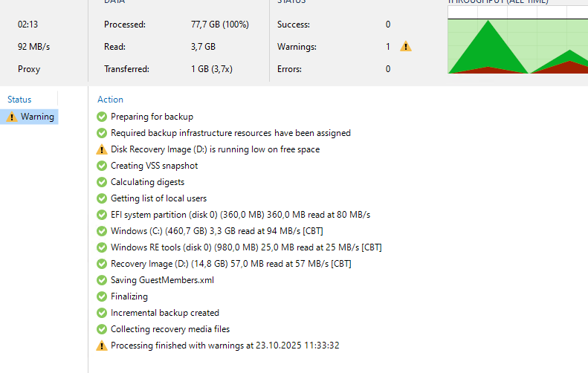Click the check icon for Calculating digests
Image resolution: width=588 pixels, height=373 pixels.
[x=102, y=182]
